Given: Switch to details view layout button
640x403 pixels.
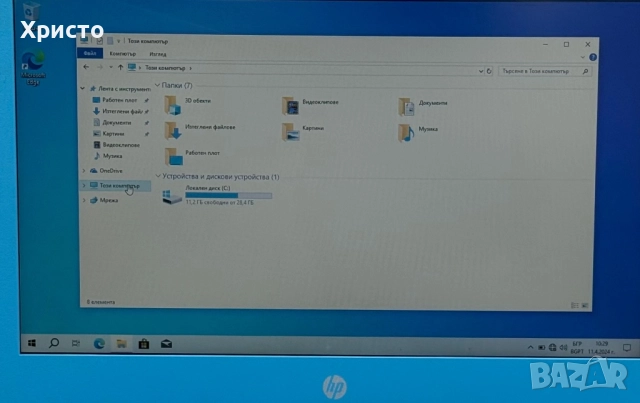Looking at the screenshot, I should (x=575, y=305).
